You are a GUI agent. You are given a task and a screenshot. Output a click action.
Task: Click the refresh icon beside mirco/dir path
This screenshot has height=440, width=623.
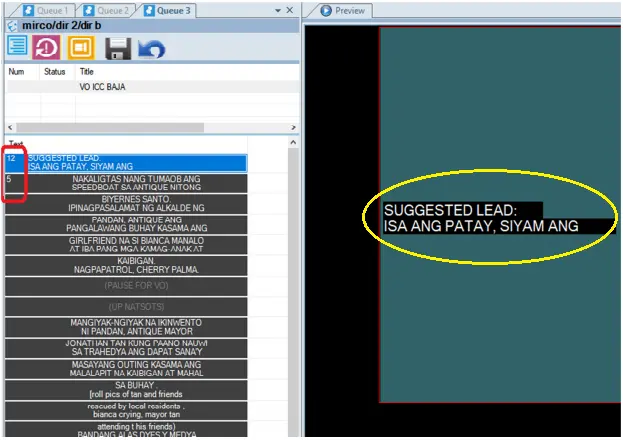coord(11,24)
